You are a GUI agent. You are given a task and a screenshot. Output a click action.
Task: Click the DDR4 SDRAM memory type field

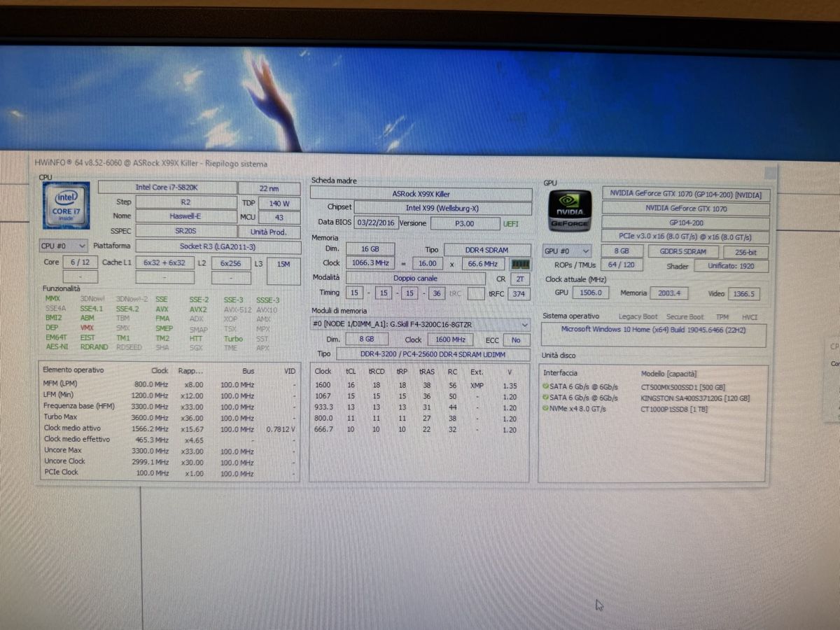click(486, 250)
